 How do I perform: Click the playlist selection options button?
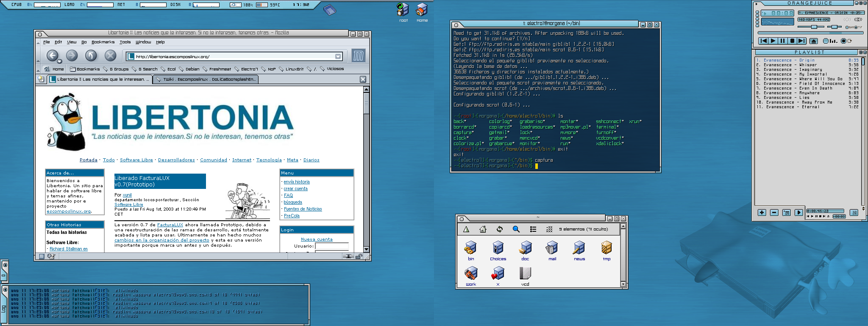point(786,212)
